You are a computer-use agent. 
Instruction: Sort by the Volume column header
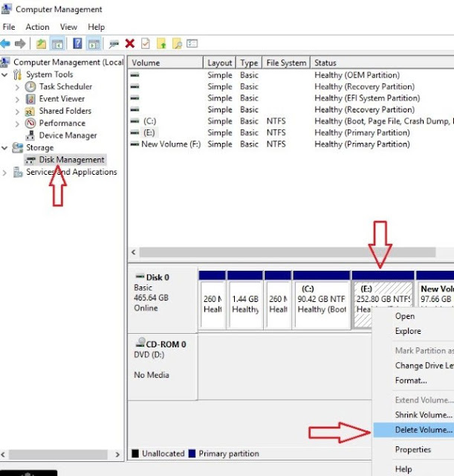pyautogui.click(x=165, y=62)
